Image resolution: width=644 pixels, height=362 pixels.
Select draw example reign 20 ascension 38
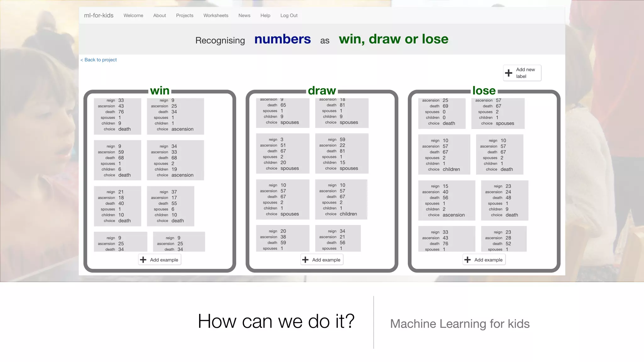pos(283,238)
